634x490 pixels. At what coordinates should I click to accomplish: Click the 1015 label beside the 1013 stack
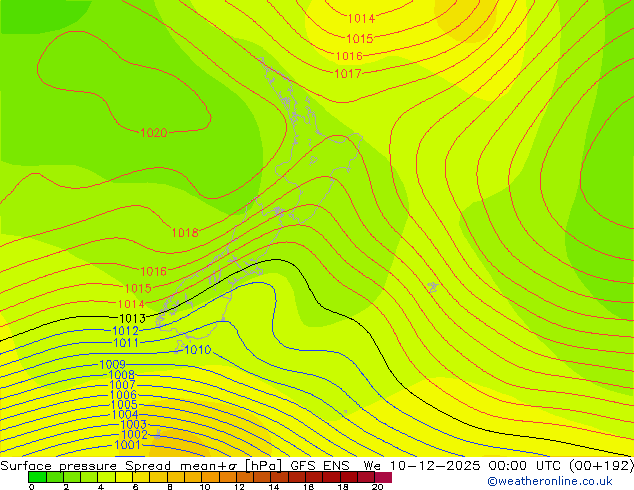(138, 289)
